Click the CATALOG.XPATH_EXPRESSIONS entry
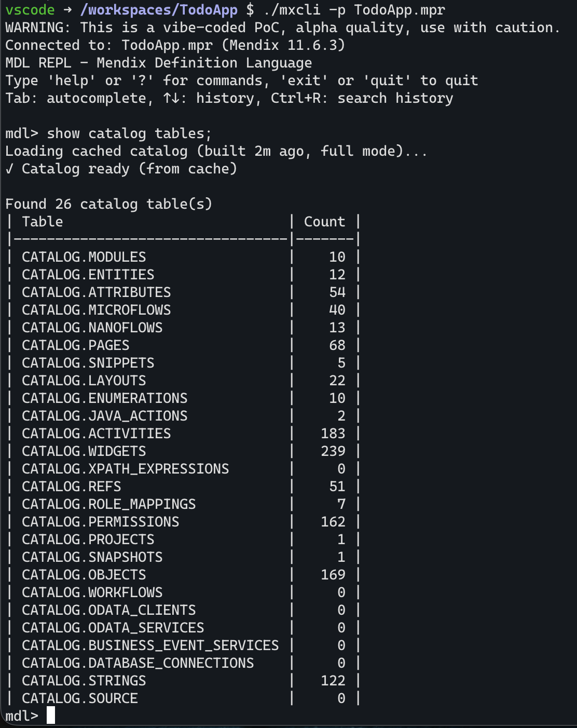 (x=126, y=469)
